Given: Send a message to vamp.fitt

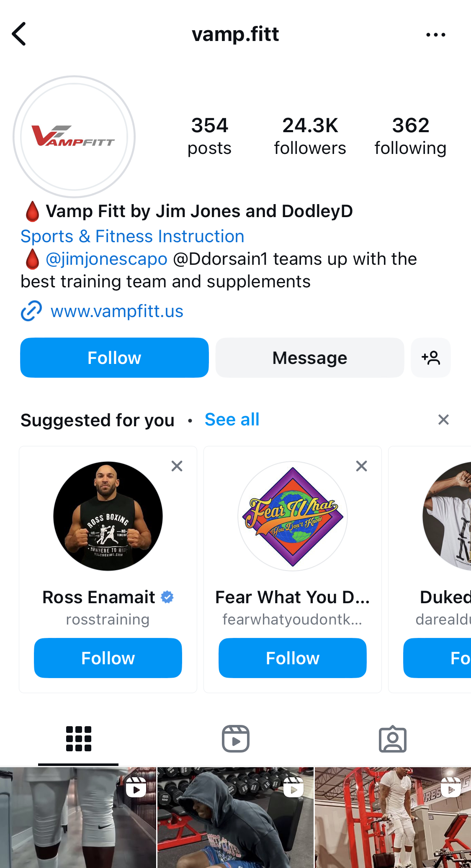Looking at the screenshot, I should click(310, 358).
